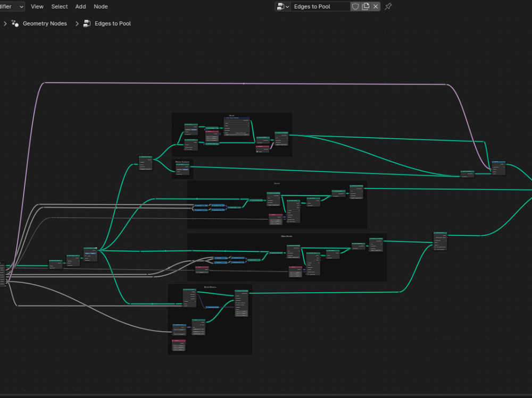
Task: Click the Geometry Nodes breadcrumb
Action: pyautogui.click(x=45, y=23)
